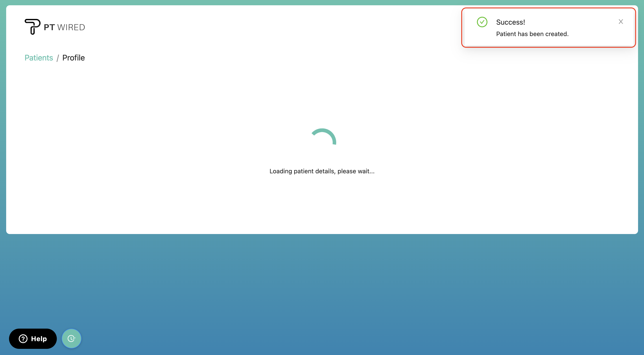The image size is (644, 355).
Task: Select Profile in the breadcrumb trail
Action: [74, 58]
